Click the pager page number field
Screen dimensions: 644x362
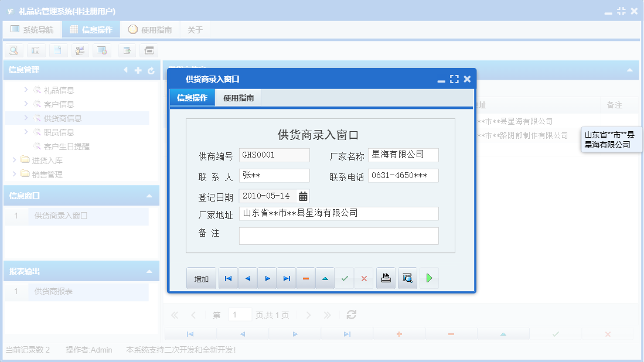[x=240, y=315]
